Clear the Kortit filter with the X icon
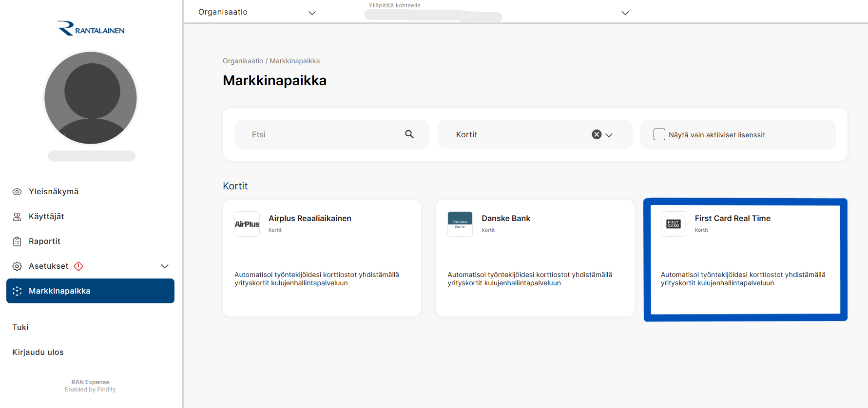Image resolution: width=868 pixels, height=408 pixels. 597,134
